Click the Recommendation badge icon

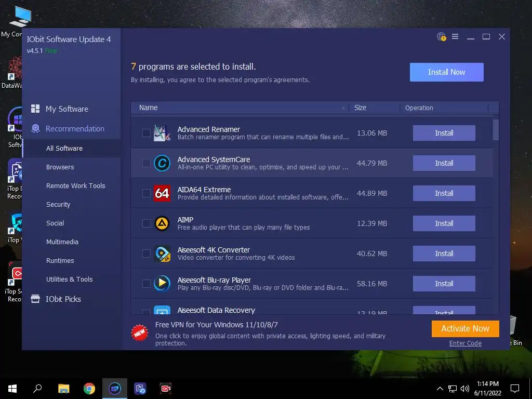pyautogui.click(x=35, y=129)
